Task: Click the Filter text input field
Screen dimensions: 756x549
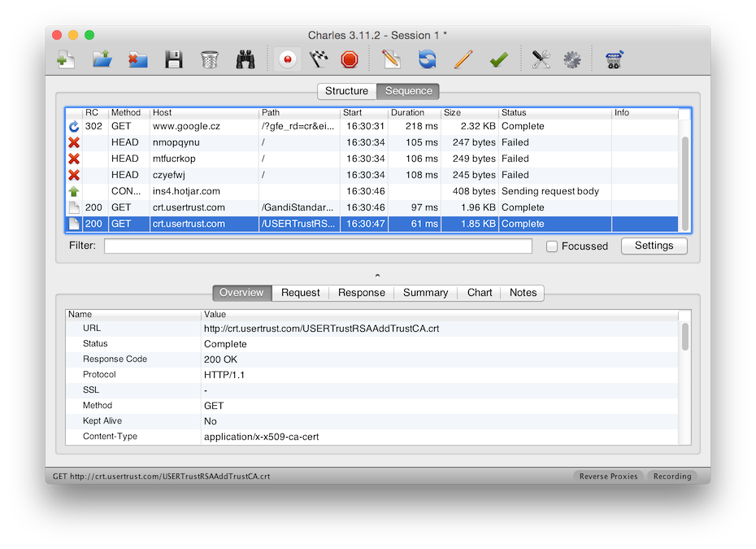Action: 318,246
